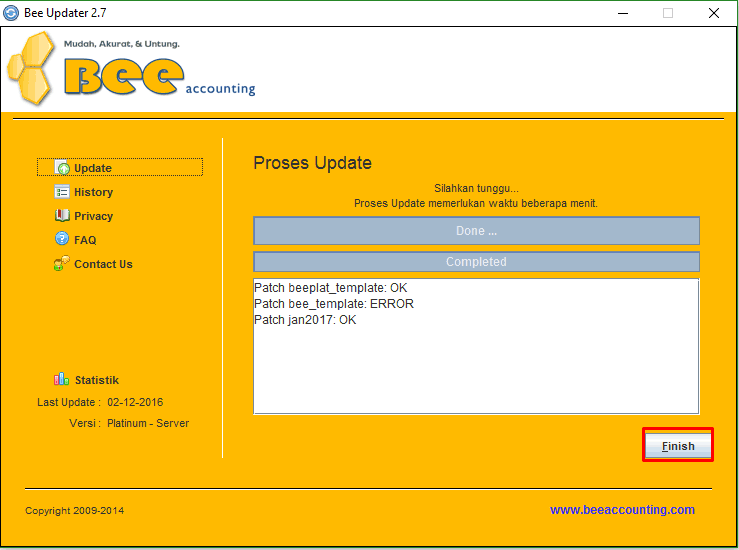The height and width of the screenshot is (550, 739).
Task: Open the FAQ menu item
Action: coord(75,239)
